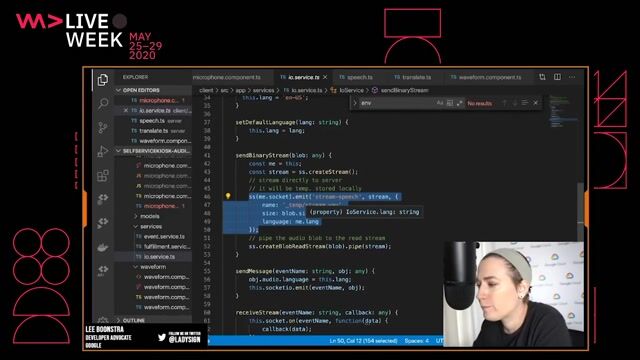640x360 pixels.
Task: Click 'Spaces: 4' in status bar
Action: pyautogui.click(x=416, y=340)
